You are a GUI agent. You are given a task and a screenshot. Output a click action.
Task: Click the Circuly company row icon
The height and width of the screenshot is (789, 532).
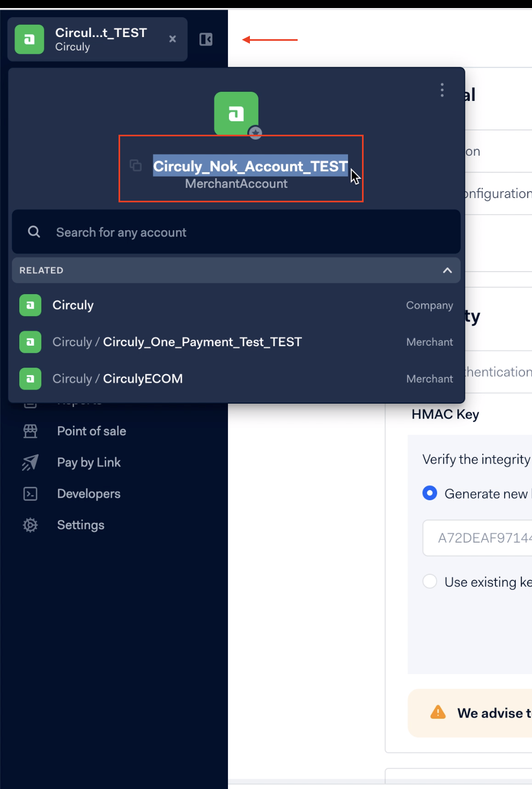31,305
